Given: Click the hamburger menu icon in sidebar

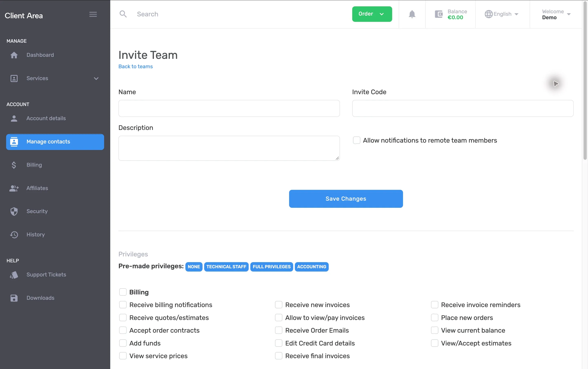Looking at the screenshot, I should point(93,14).
